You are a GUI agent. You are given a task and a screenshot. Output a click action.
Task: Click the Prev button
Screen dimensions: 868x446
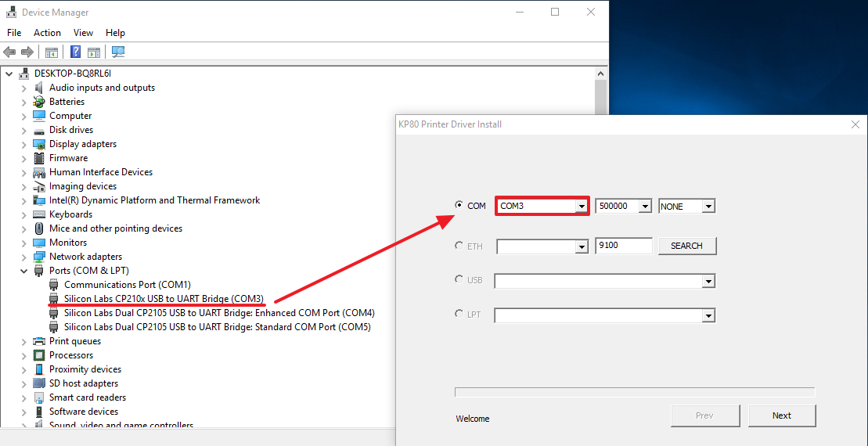click(704, 415)
